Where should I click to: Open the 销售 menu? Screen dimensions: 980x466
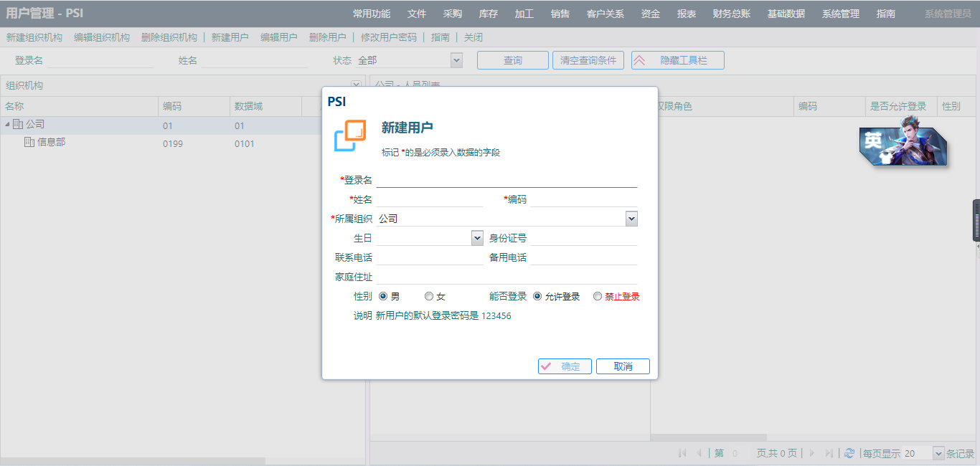(560, 14)
